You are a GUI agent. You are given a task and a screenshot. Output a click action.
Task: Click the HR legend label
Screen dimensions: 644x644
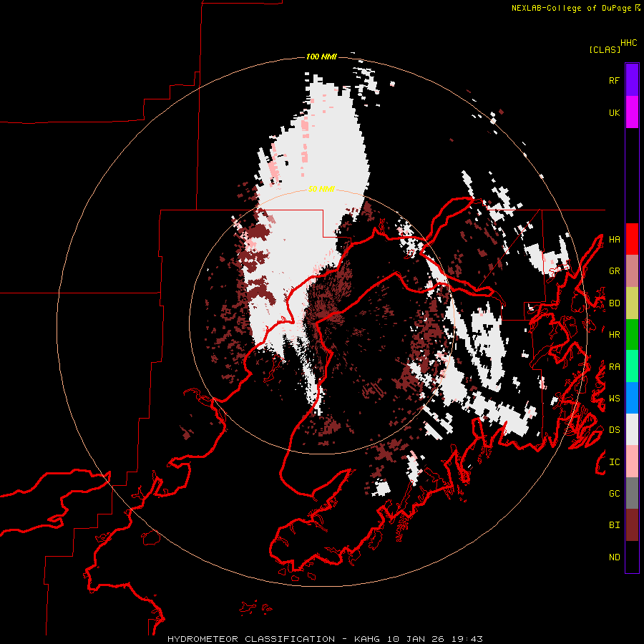(614, 335)
